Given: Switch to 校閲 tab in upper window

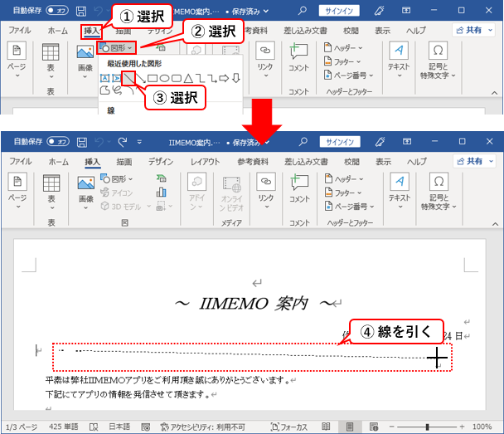Looking at the screenshot, I should [351, 31].
